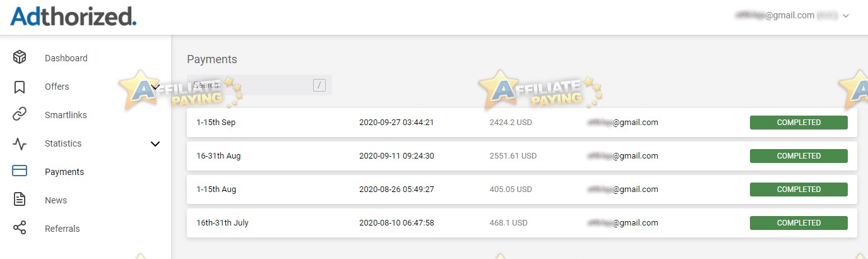Select the News menu item
This screenshot has width=868, height=259.
point(56,200)
